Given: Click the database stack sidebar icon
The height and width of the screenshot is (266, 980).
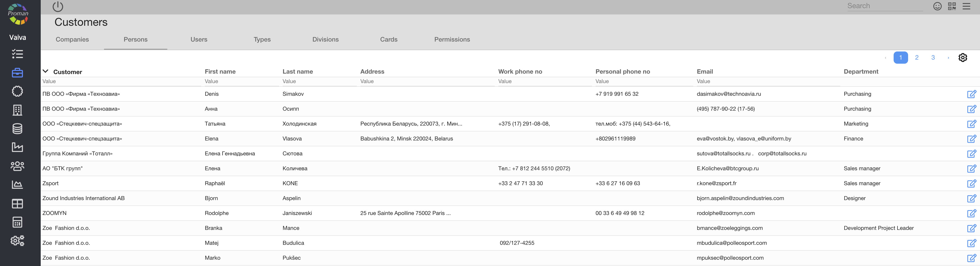Looking at the screenshot, I should coord(17,129).
